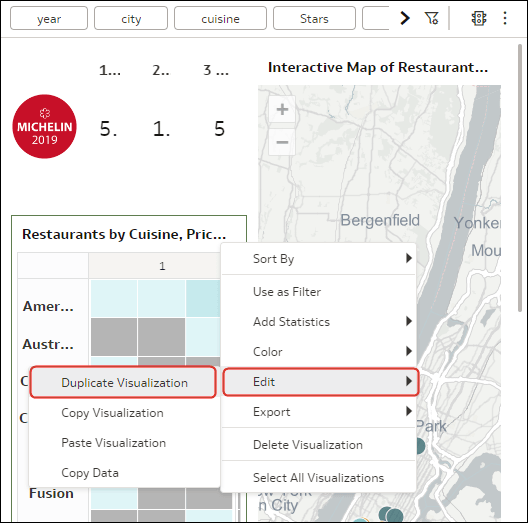Open the year filter

(x=49, y=19)
